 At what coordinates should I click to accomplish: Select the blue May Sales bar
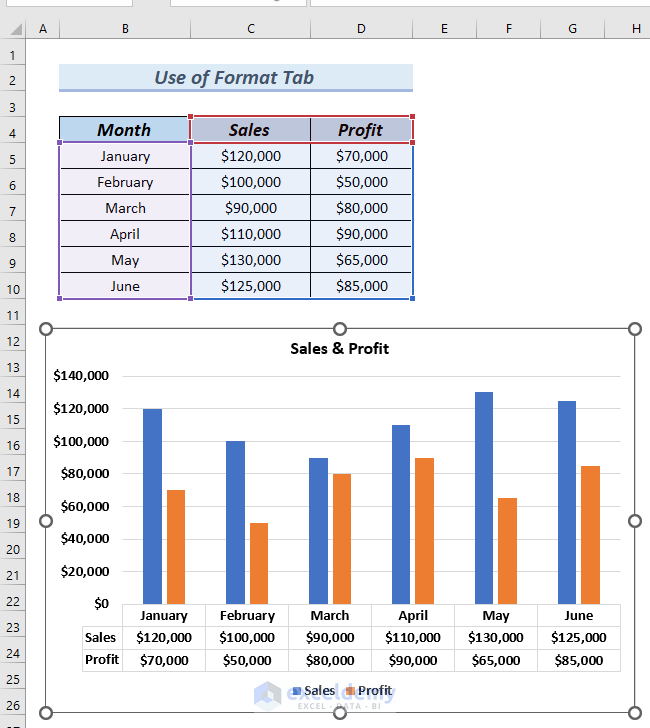[483, 497]
